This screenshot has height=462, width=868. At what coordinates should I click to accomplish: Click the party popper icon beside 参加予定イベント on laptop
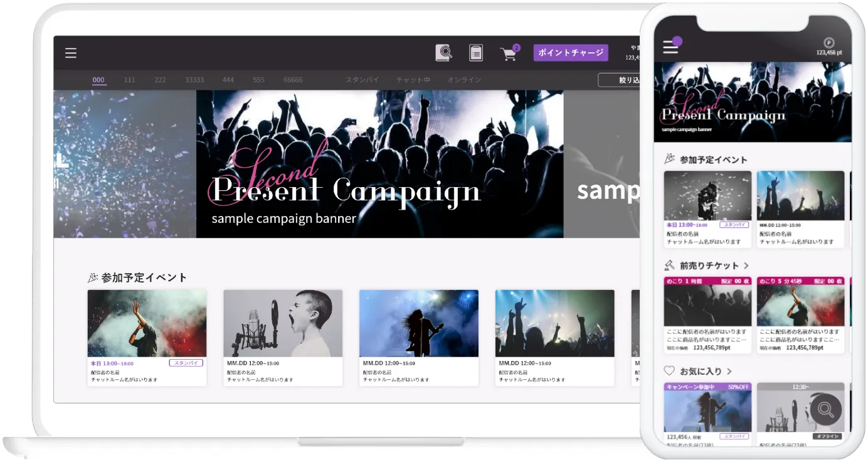(93, 277)
